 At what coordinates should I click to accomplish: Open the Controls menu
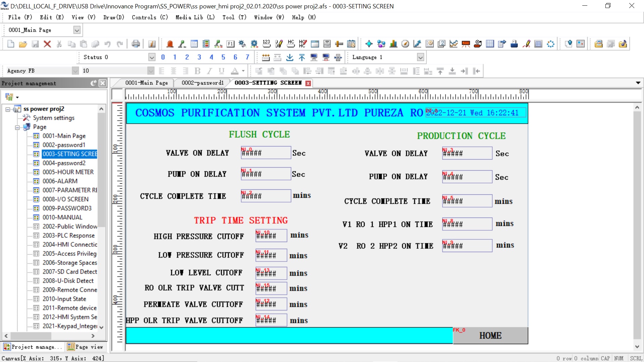pyautogui.click(x=150, y=17)
